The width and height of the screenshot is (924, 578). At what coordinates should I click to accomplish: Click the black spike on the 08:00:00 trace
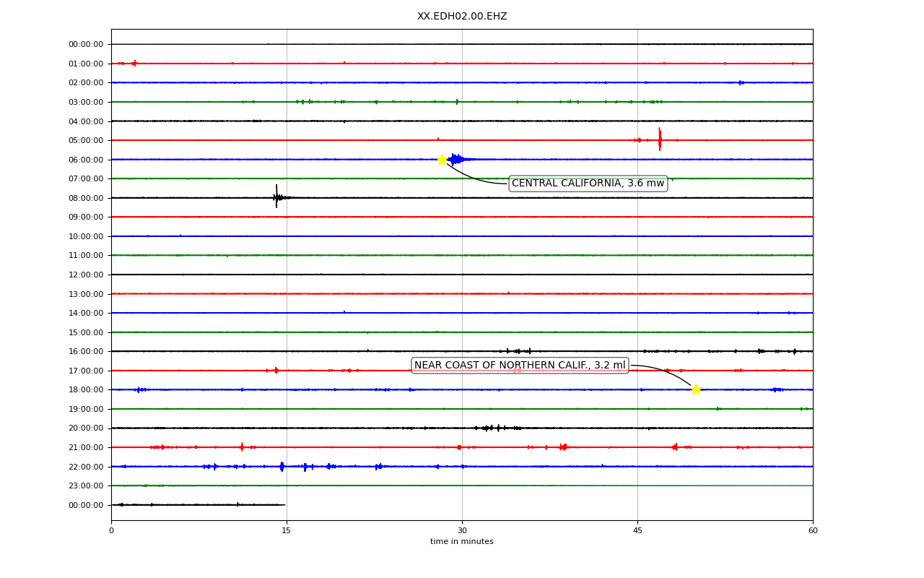pos(276,197)
